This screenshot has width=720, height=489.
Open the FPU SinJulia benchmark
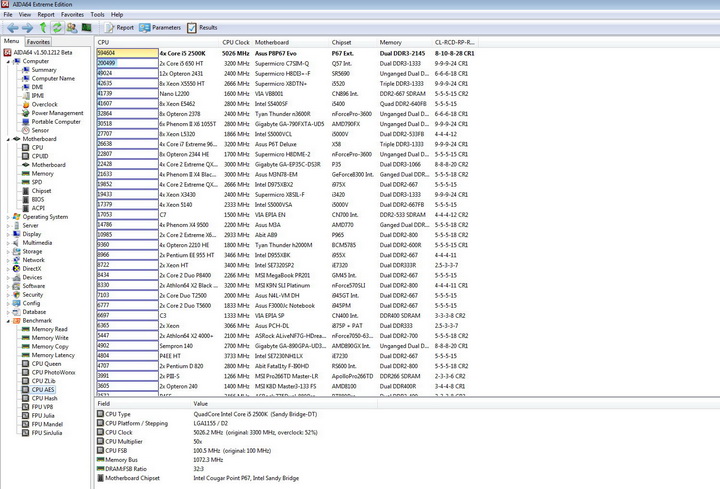click(x=46, y=433)
